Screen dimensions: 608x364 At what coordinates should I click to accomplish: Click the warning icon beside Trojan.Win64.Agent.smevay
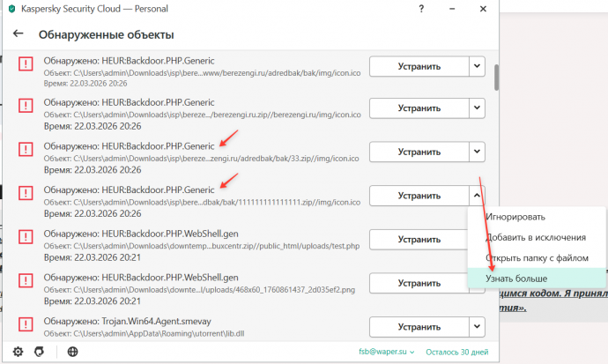(26, 325)
